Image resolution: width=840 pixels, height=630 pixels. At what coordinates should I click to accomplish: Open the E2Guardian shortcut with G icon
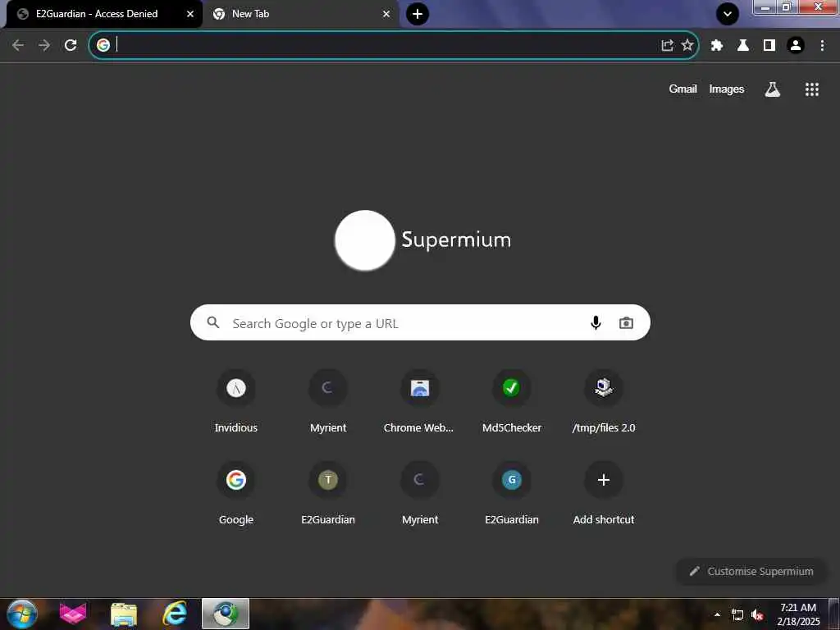[x=512, y=493]
